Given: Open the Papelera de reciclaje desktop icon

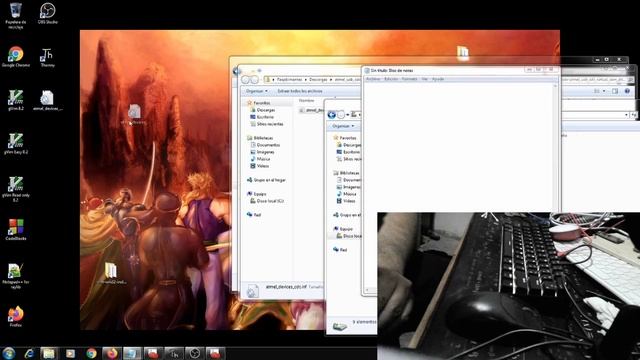Looking at the screenshot, I should pos(16,15).
